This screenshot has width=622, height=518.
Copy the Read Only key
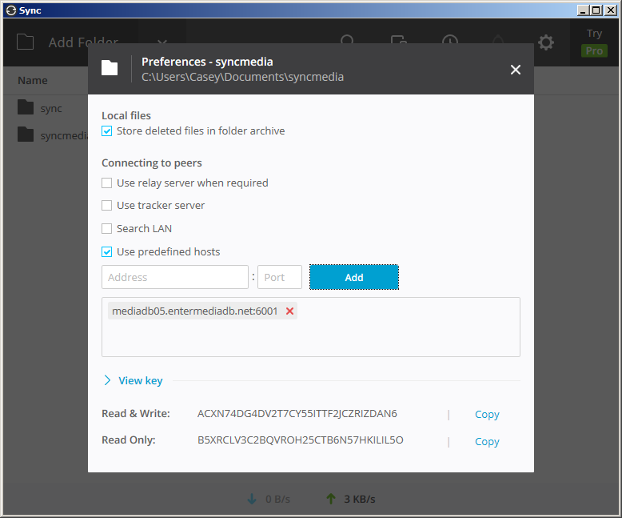point(487,441)
